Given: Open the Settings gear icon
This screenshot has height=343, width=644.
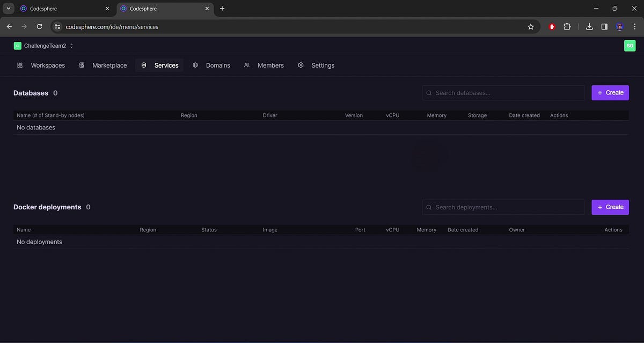Looking at the screenshot, I should (301, 65).
